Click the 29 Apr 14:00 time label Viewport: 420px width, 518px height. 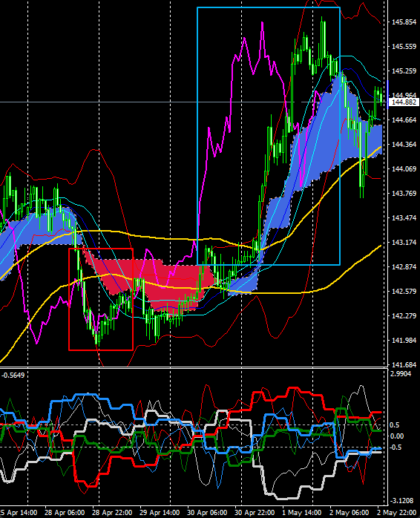click(160, 513)
